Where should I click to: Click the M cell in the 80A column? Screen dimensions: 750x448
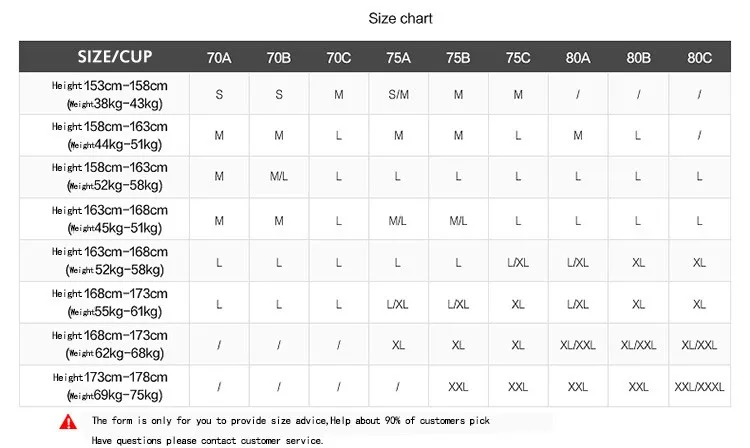coord(578,136)
